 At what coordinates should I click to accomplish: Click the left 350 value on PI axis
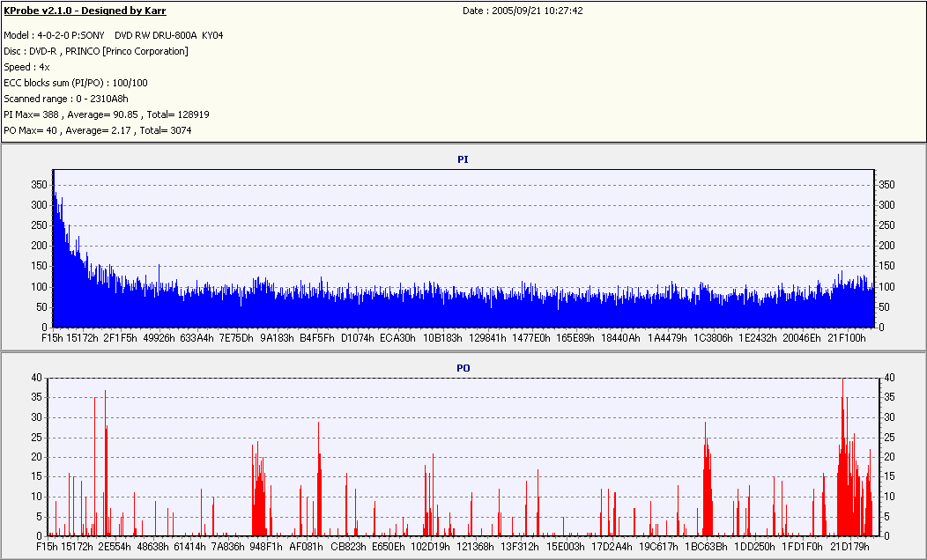(38, 185)
